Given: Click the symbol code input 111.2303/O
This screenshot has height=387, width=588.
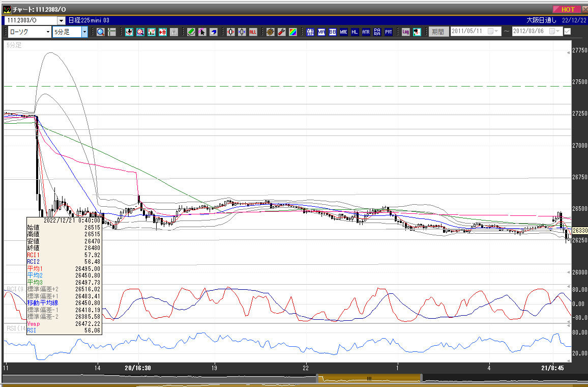Looking at the screenshot, I should (x=31, y=20).
